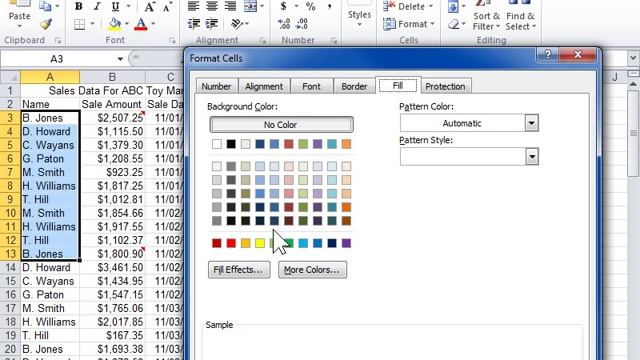Apply Accounting dollar number format

tap(283, 6)
